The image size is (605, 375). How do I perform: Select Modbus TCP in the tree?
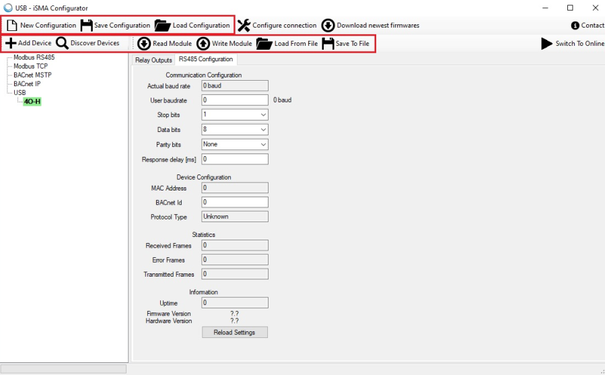point(30,66)
